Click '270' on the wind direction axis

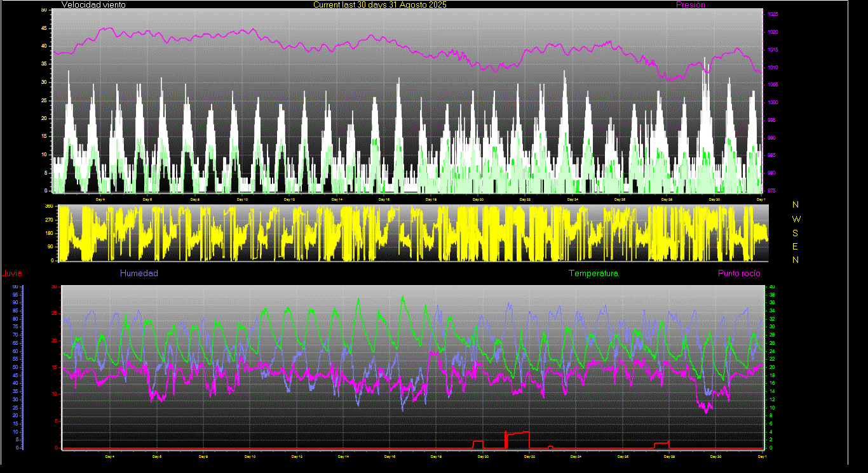pos(48,220)
